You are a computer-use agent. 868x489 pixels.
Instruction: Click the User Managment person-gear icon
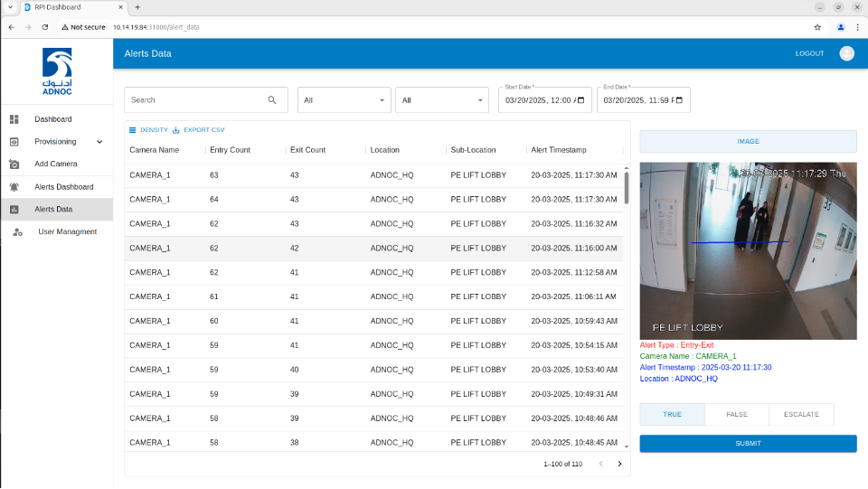click(x=18, y=231)
